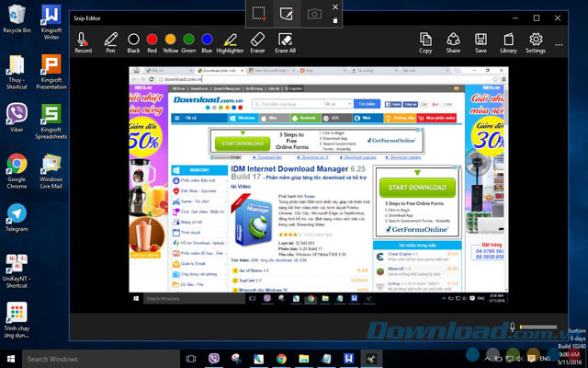Start a new screen capture from the top bar
The image size is (588, 368).
tap(260, 14)
